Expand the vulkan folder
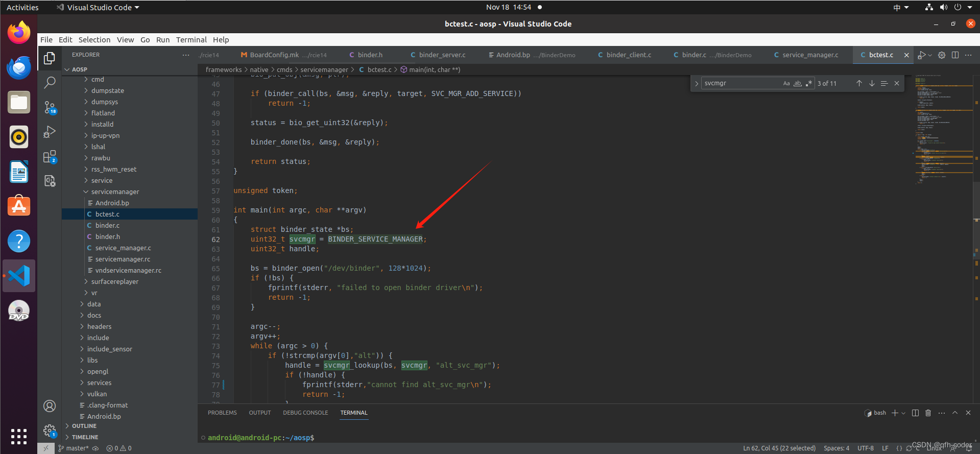The image size is (980, 454). pyautogui.click(x=130, y=394)
